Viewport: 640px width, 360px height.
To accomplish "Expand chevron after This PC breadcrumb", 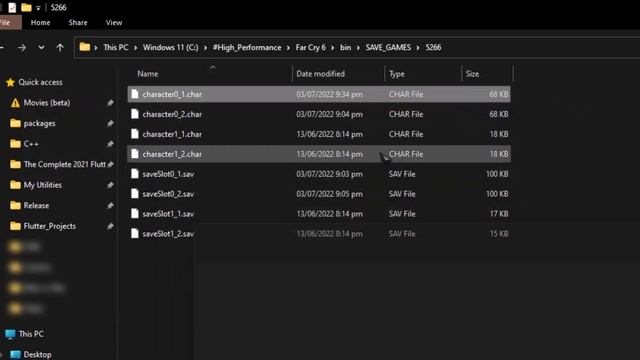I will pyautogui.click(x=136, y=48).
